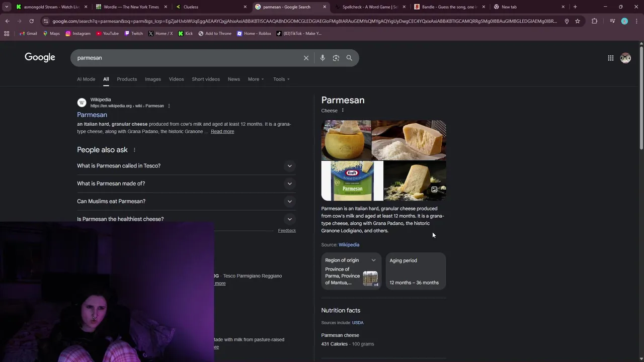
Task: Open Parmesan knowledge panel more options
Action: point(343,111)
